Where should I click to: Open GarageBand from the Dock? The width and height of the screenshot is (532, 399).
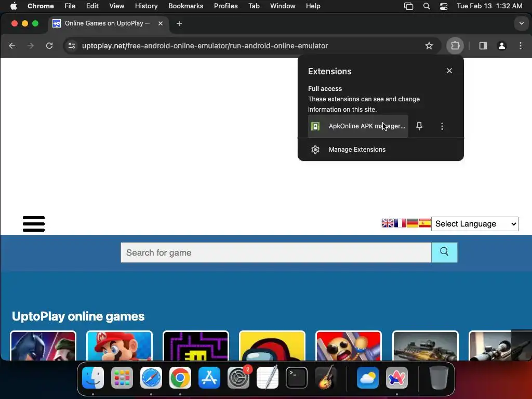326,378
